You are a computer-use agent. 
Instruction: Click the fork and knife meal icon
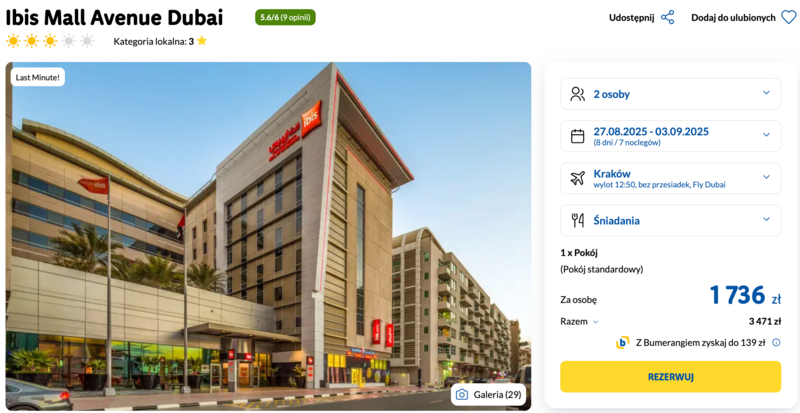pyautogui.click(x=578, y=221)
